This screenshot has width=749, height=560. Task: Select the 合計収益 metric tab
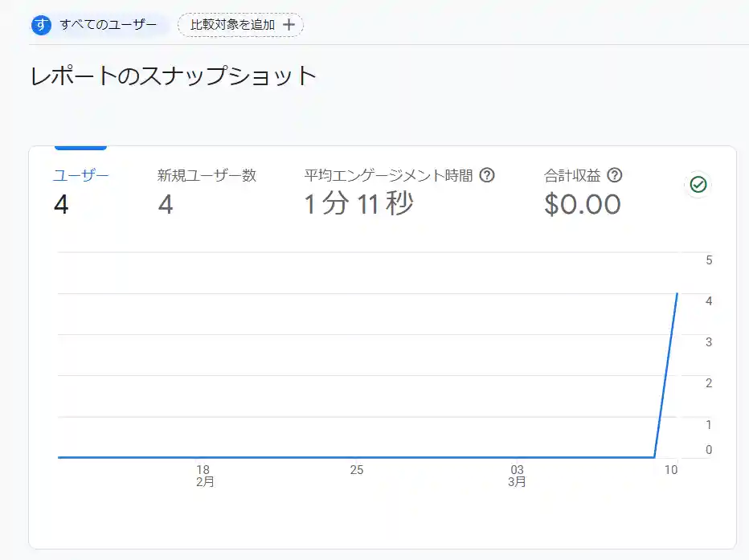pos(571,175)
